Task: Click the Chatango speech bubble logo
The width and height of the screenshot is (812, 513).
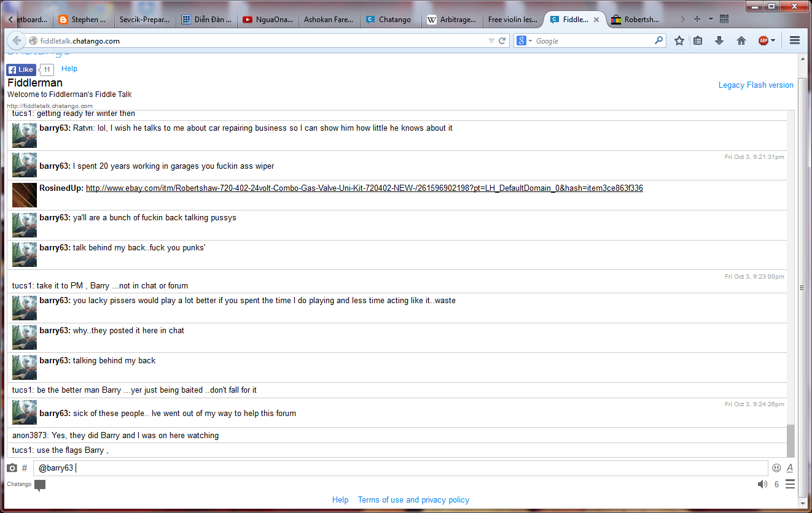Action: tap(40, 485)
